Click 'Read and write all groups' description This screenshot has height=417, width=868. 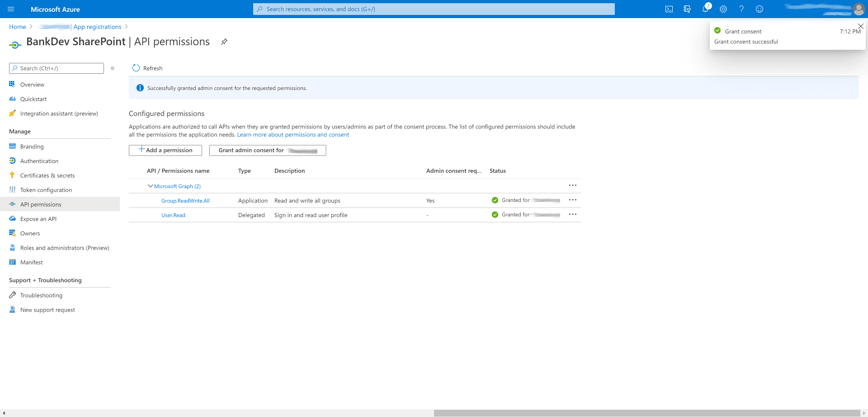pyautogui.click(x=307, y=201)
